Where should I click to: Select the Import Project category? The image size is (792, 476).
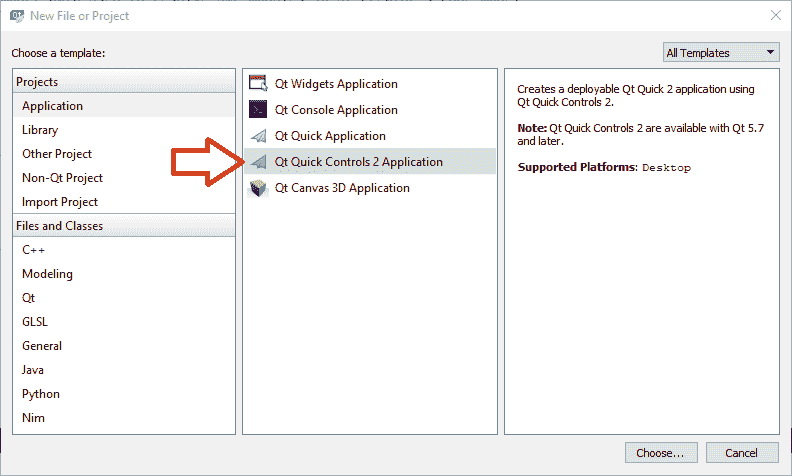click(60, 202)
